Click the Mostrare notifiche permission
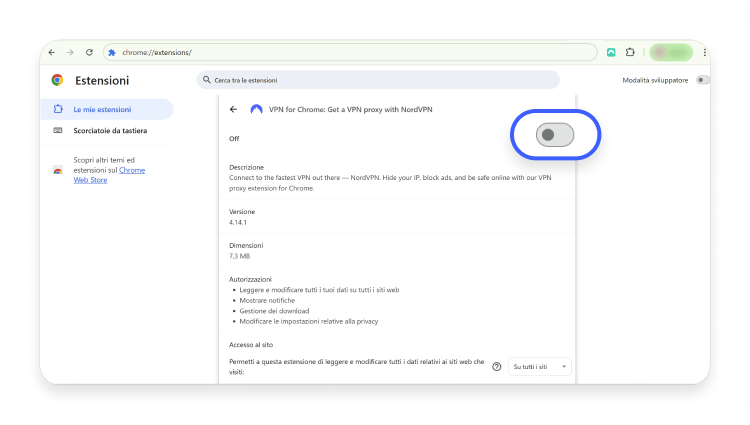This screenshot has width=750, height=425. pos(267,301)
